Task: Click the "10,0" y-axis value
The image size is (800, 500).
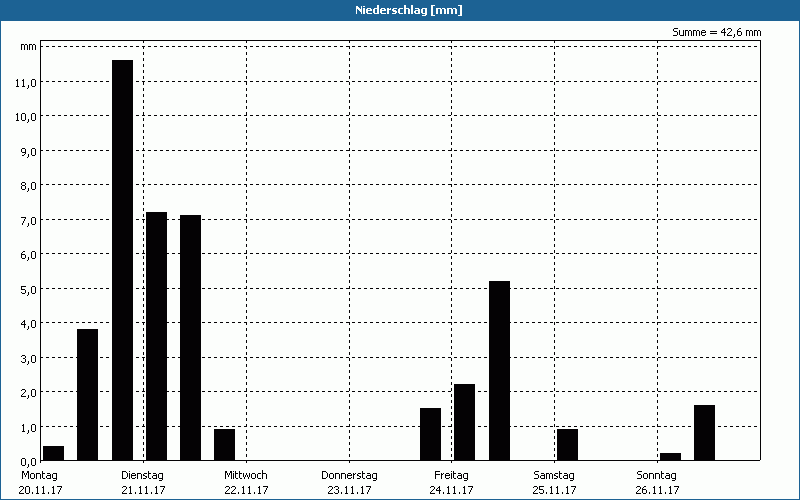Action: click(26, 117)
